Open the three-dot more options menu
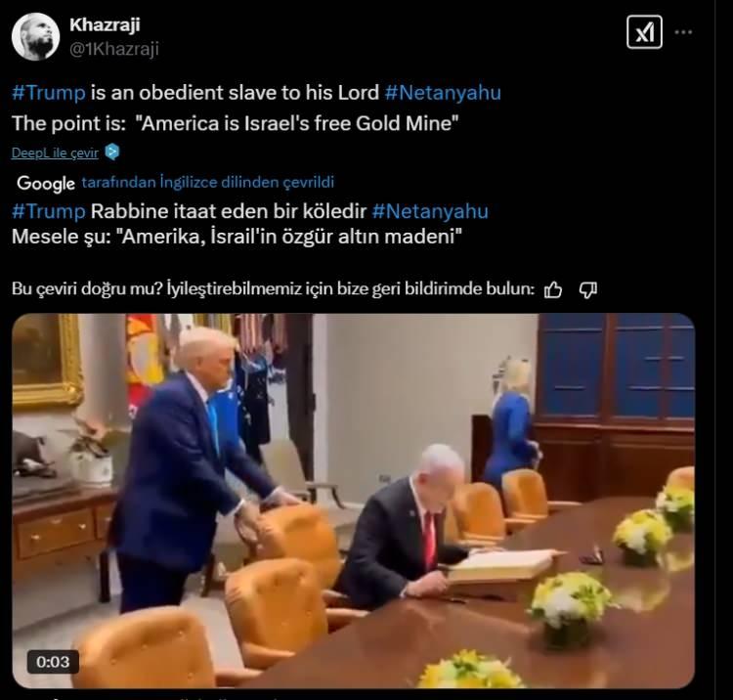This screenshot has height=700, width=733. click(683, 32)
